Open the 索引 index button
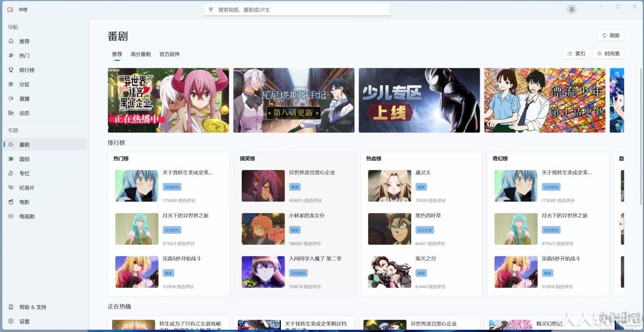Image resolution: width=644 pixels, height=332 pixels. pyautogui.click(x=576, y=54)
